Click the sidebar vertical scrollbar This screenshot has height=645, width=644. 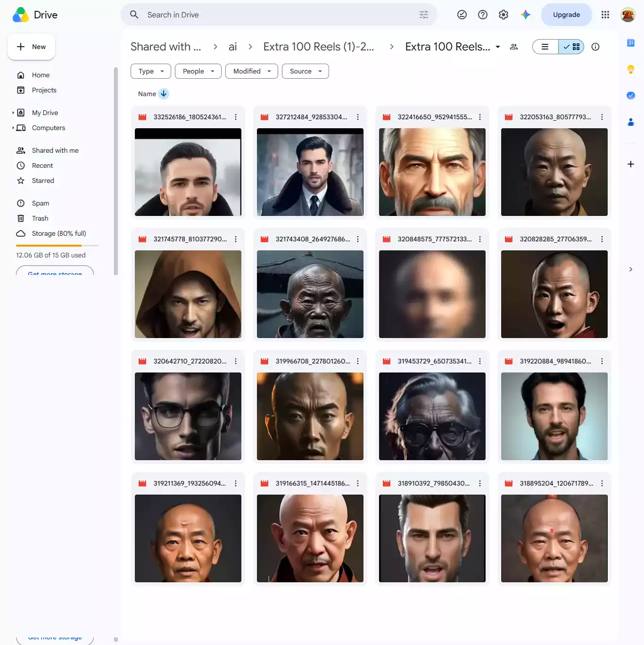tap(116, 171)
